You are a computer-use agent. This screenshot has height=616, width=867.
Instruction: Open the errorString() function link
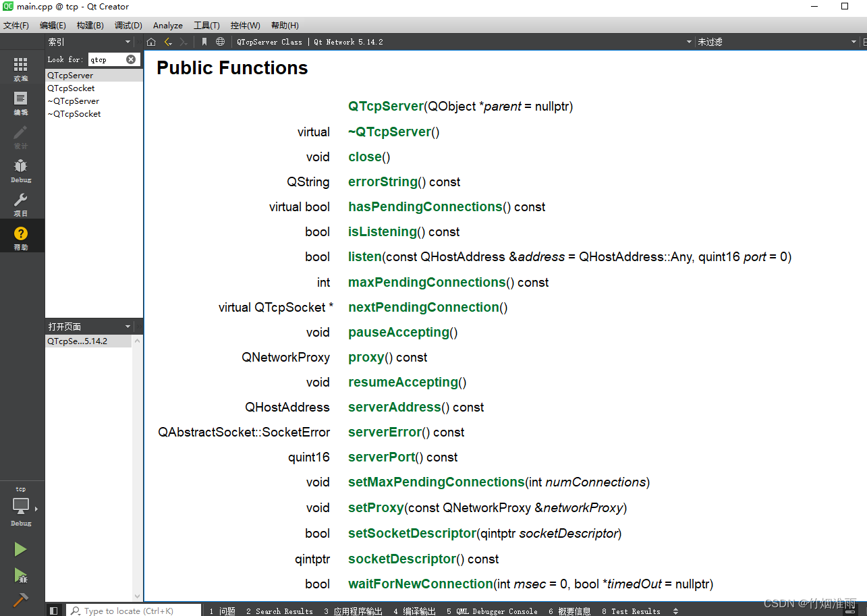(x=383, y=181)
